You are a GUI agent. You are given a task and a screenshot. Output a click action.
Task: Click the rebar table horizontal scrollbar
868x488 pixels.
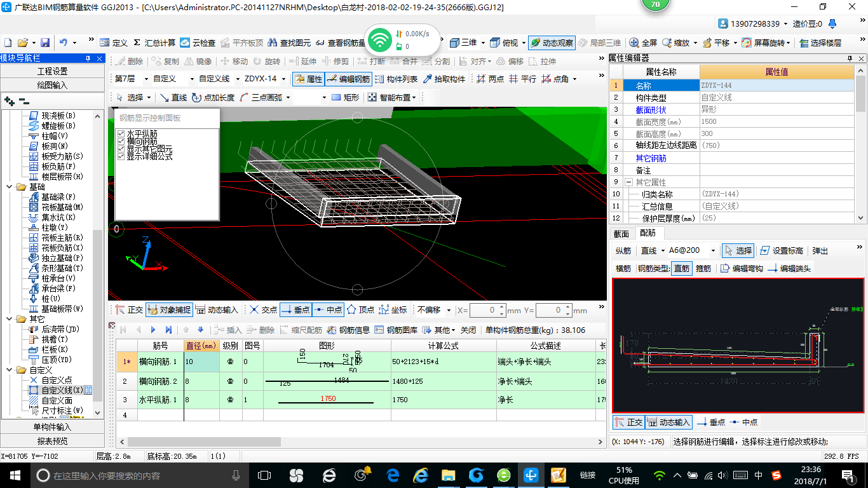click(x=203, y=442)
